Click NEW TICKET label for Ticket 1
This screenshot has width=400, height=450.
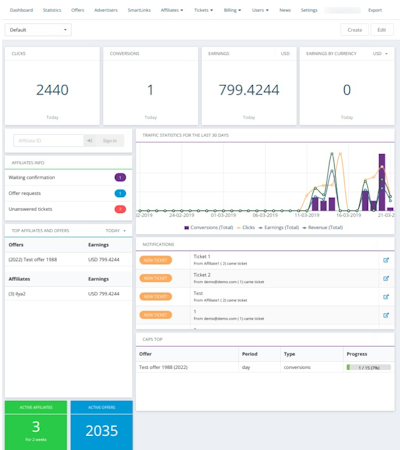click(156, 260)
